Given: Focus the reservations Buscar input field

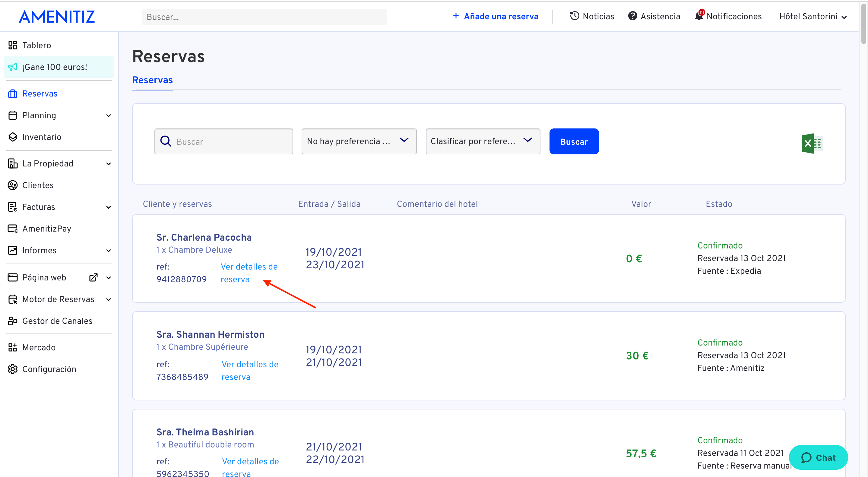Looking at the screenshot, I should [x=223, y=141].
